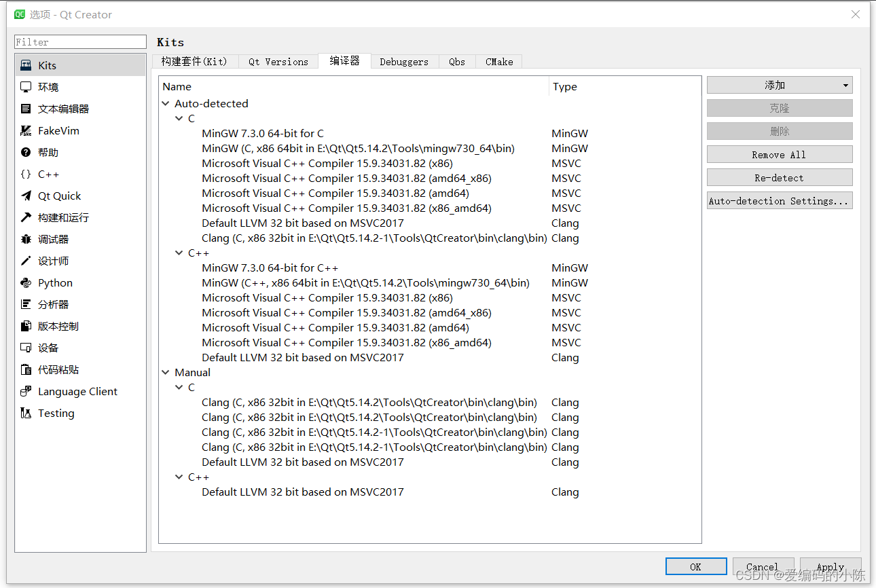Select the FakeVim icon
The width and height of the screenshot is (876, 588).
pos(26,130)
